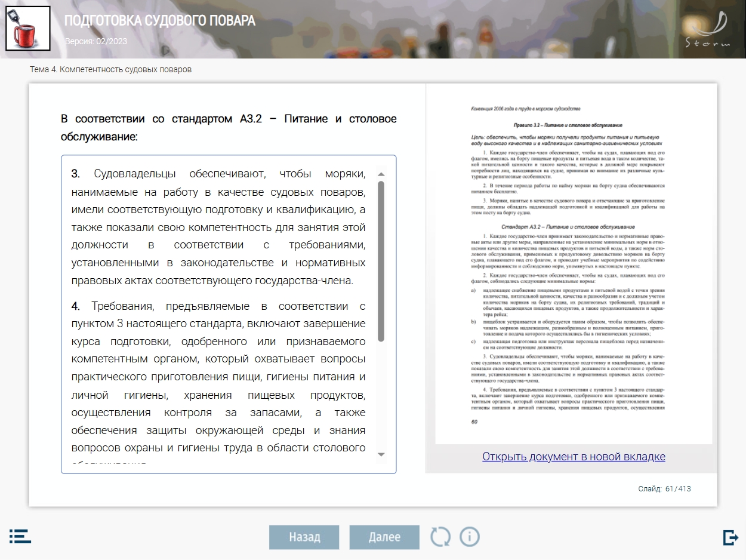Click the Storm logo in the header

707,31
